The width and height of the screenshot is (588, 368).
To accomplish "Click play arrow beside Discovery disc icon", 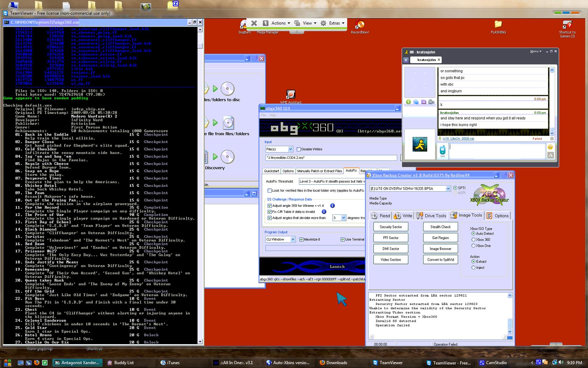I will [215, 157].
